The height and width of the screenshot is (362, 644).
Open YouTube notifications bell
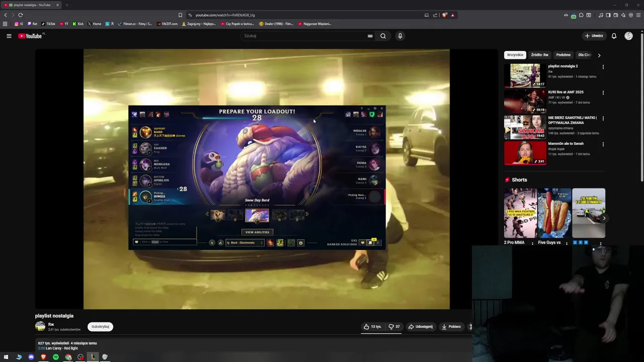(614, 36)
